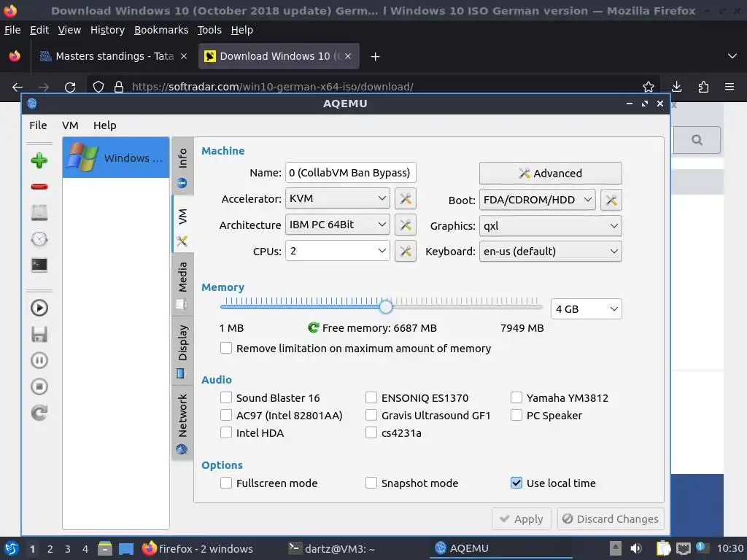Viewport: 747px width, 560px height.
Task: Switch to the Display side tab
Action: point(182,351)
